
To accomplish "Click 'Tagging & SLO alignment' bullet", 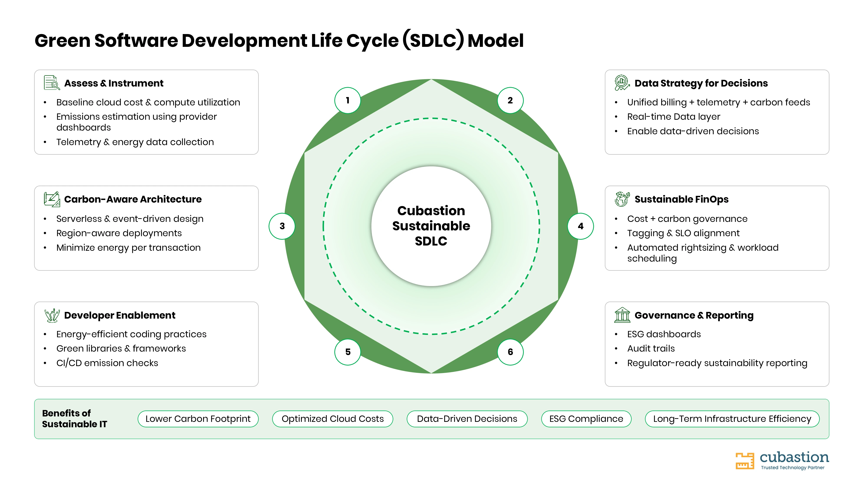I will point(683,233).
